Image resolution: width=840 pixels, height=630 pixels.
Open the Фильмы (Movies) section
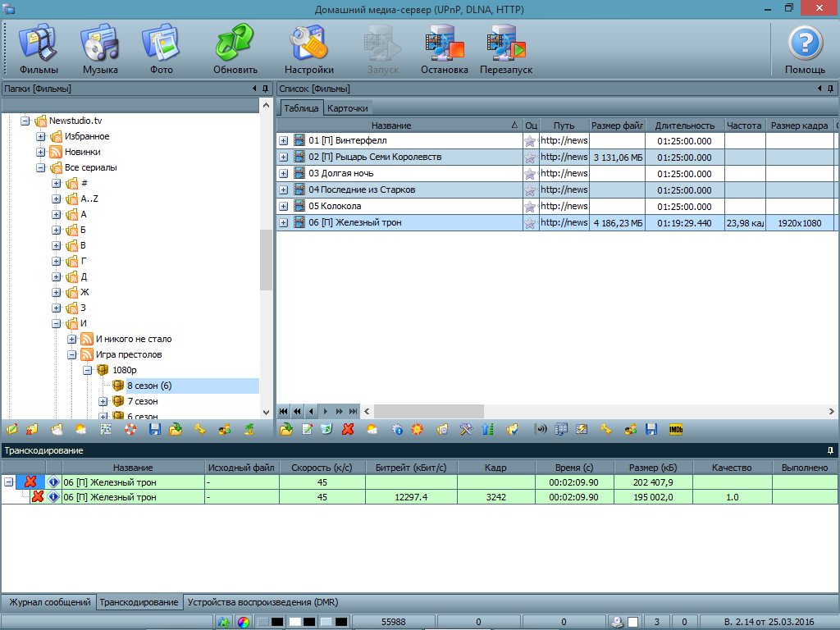tap(39, 49)
